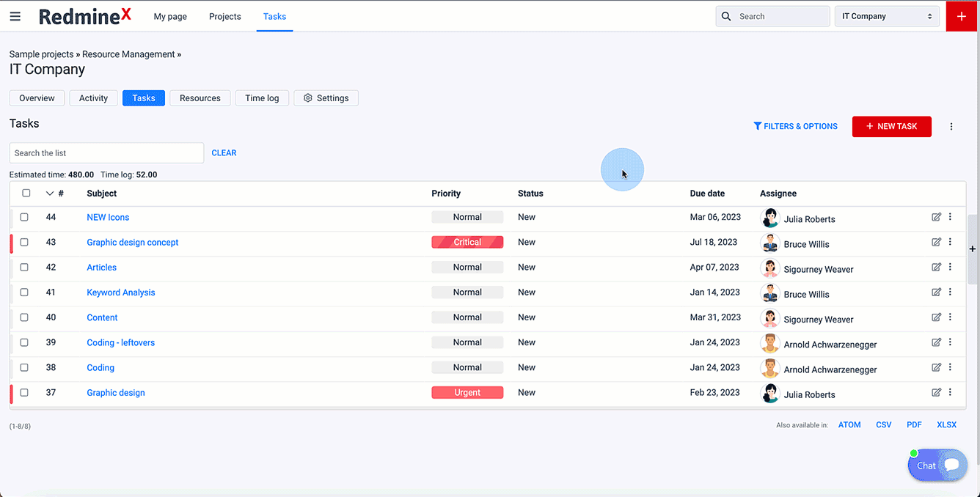The width and height of the screenshot is (980, 497).
Task: Switch to the Overview tab
Action: 37,98
